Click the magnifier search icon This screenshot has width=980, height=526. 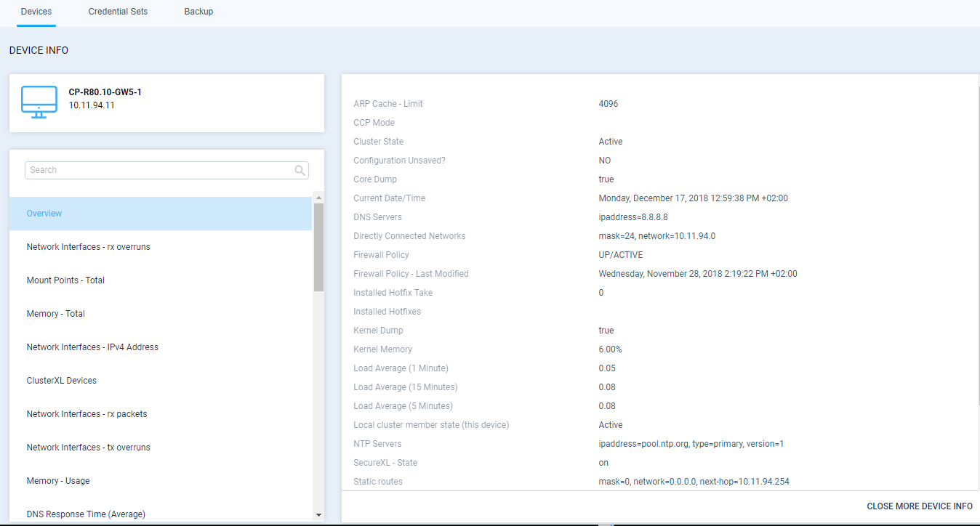(x=300, y=171)
